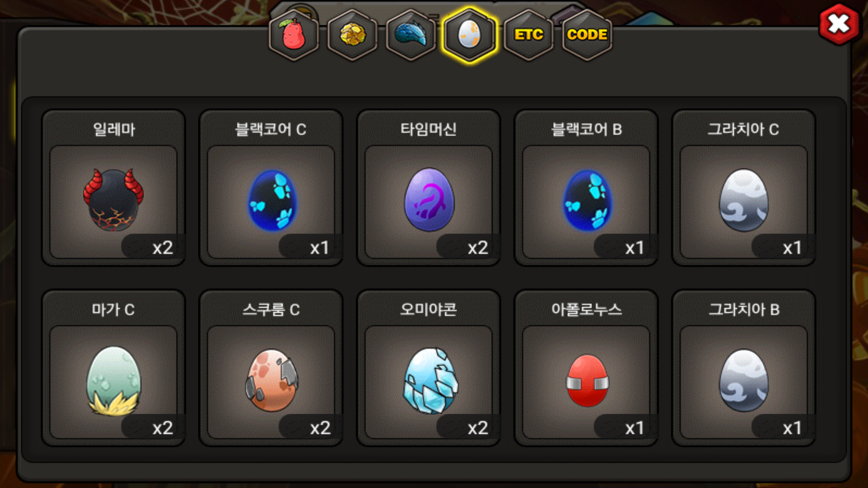Viewport: 868px width, 488px height.
Task: Open the blue dragon scale tab
Action: coord(411,35)
